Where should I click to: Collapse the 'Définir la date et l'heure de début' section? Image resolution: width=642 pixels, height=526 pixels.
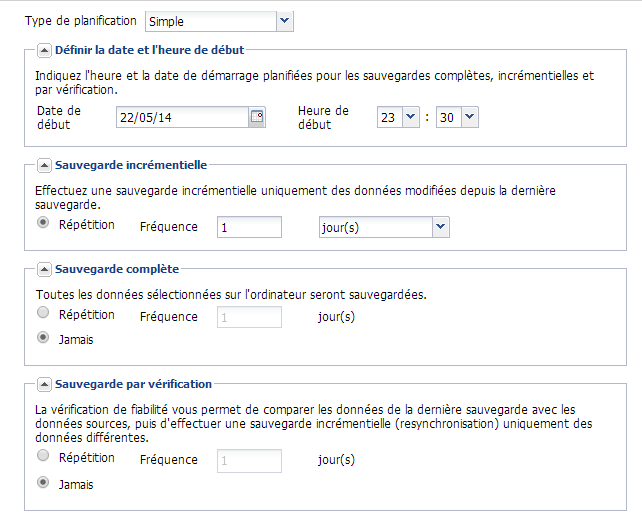tap(44, 49)
